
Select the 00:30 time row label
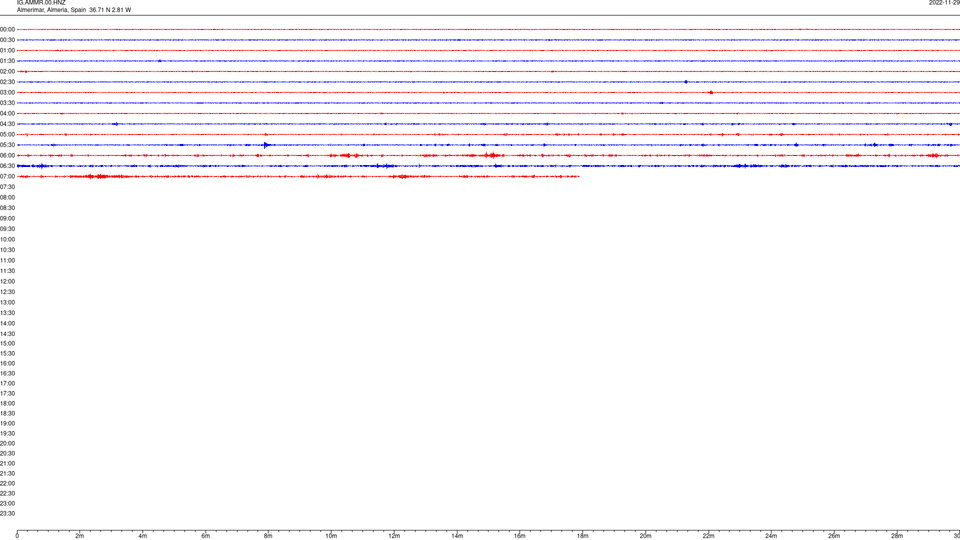[7, 40]
